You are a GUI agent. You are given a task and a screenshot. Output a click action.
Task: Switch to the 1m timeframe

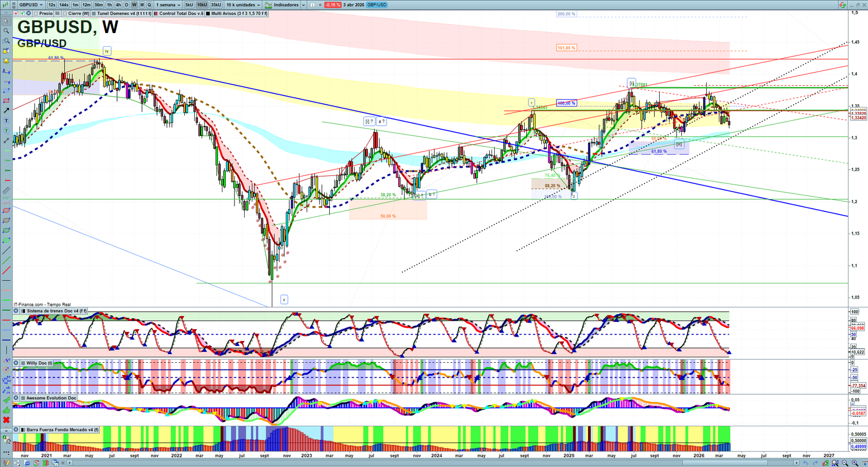[x=75, y=5]
